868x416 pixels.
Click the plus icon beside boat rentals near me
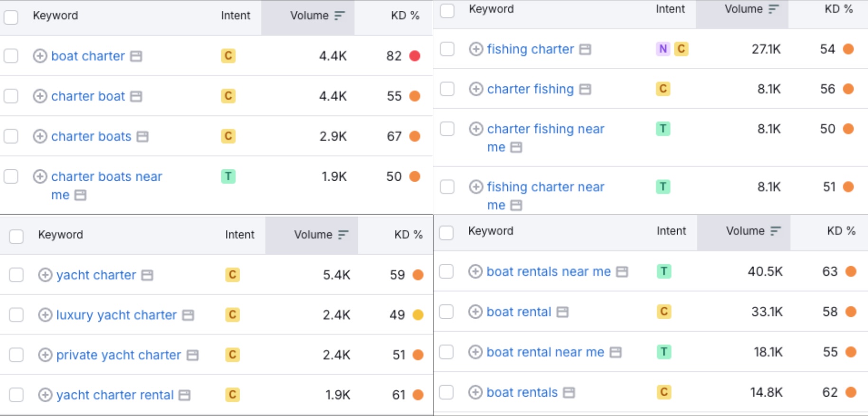tap(476, 271)
